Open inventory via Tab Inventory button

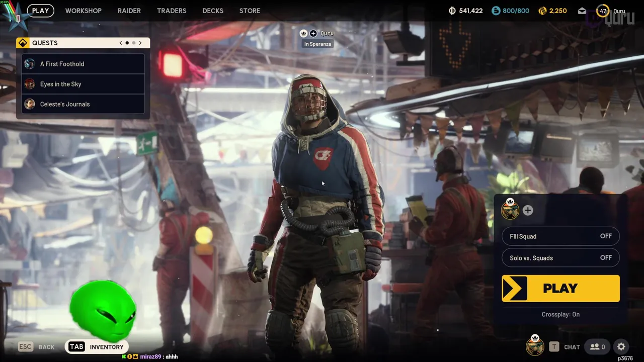tap(97, 347)
